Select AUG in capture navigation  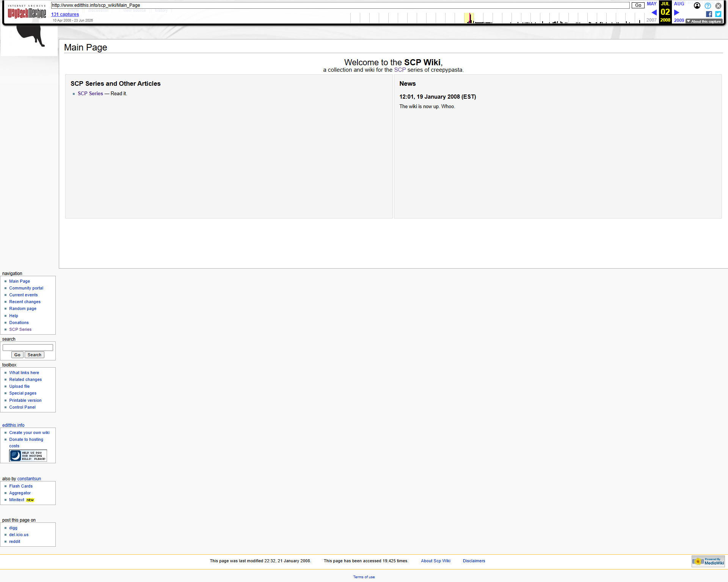[x=679, y=4]
